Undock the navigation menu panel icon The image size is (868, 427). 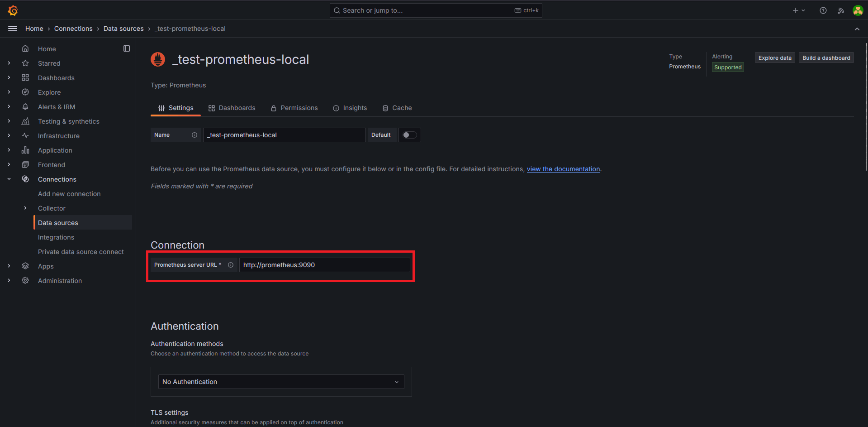pos(127,48)
